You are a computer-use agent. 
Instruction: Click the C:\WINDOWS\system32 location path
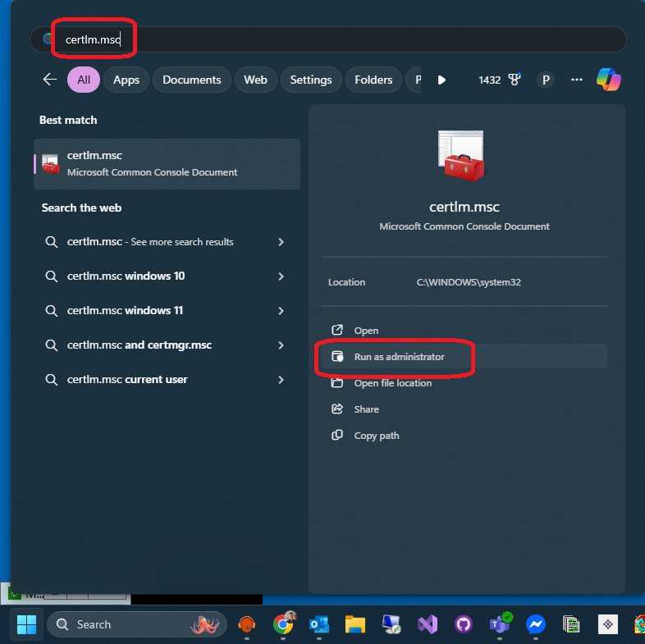click(x=469, y=282)
